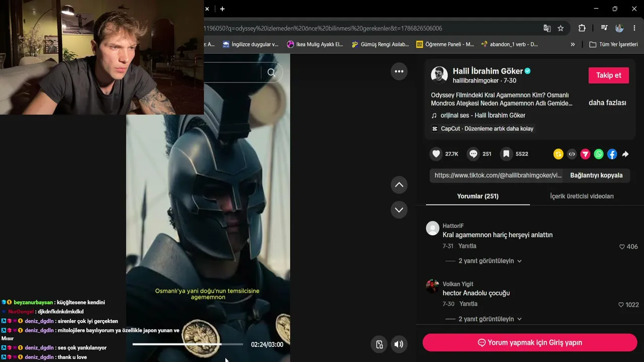The image size is (644, 362).
Task: Click the TikTok search magnifier icon
Action: pyautogui.click(x=272, y=73)
